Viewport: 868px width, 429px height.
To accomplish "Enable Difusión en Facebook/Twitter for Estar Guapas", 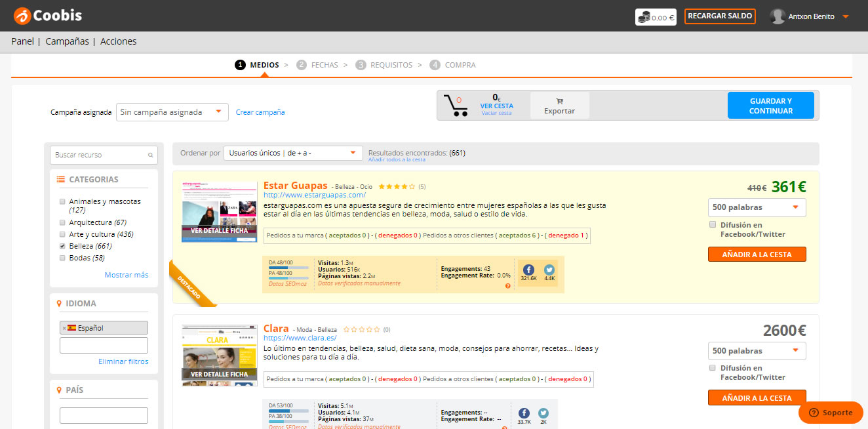I will pos(712,224).
